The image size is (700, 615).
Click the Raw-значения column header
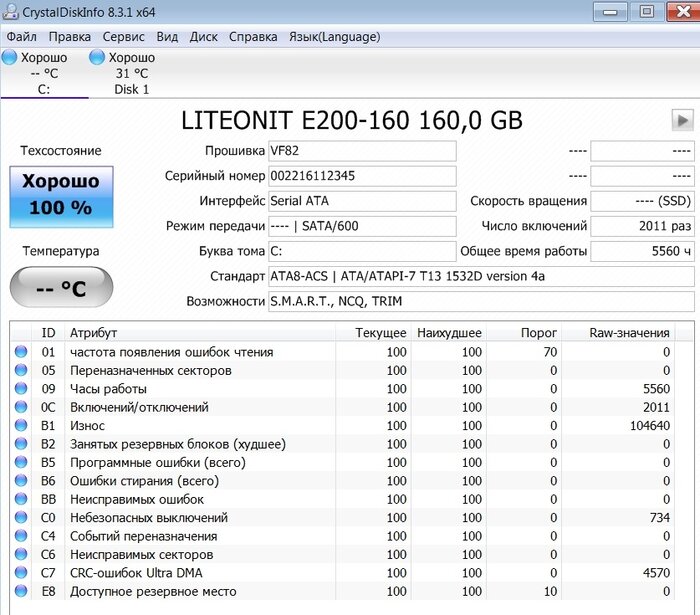[618, 332]
